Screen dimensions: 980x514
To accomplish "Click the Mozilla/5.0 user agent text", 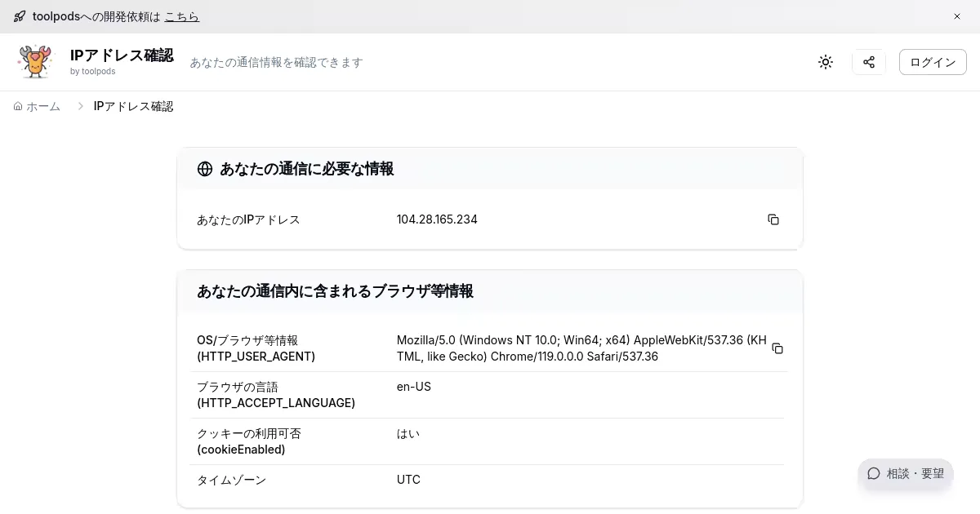I will click(x=581, y=348).
